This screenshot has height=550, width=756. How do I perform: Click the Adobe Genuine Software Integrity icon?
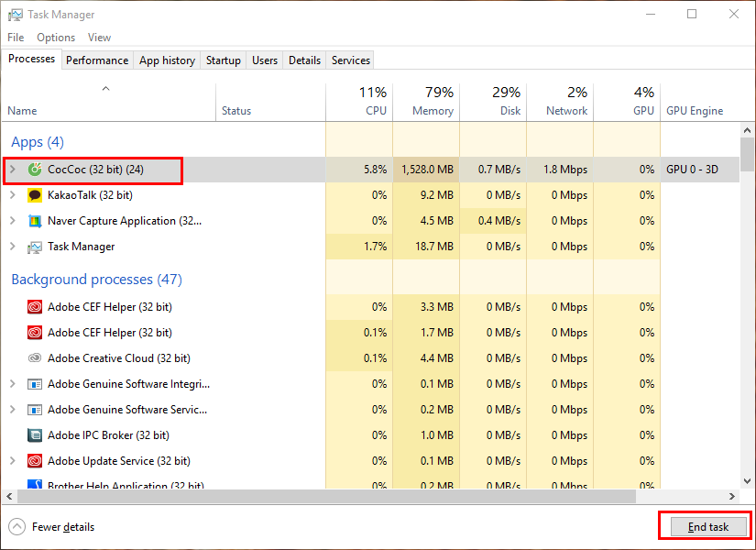point(34,383)
